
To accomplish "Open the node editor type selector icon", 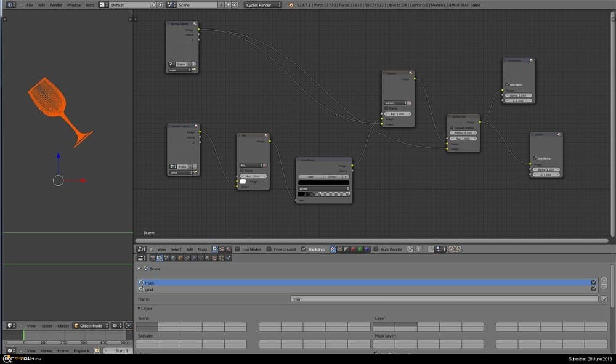I will (x=140, y=249).
